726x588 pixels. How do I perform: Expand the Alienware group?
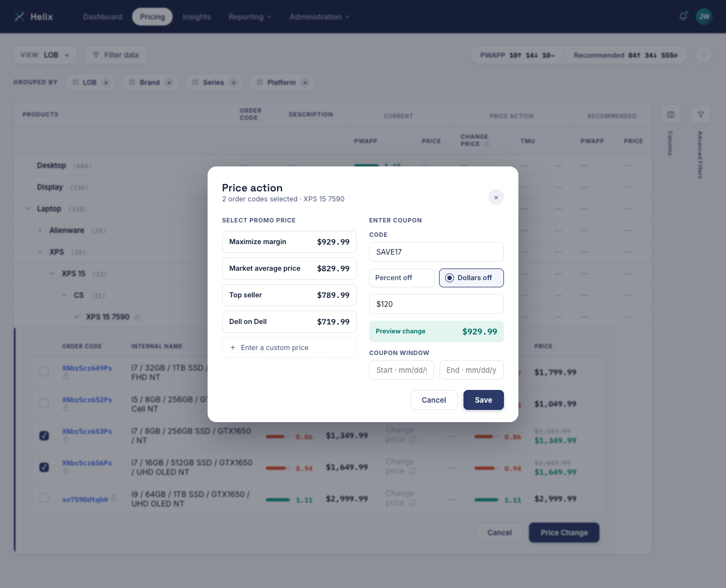point(40,230)
